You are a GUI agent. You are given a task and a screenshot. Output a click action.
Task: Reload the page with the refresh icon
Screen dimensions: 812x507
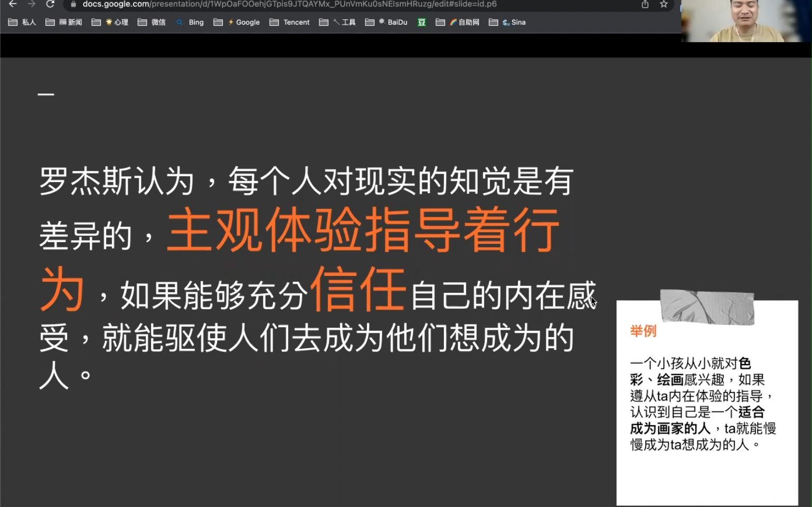tap(50, 4)
